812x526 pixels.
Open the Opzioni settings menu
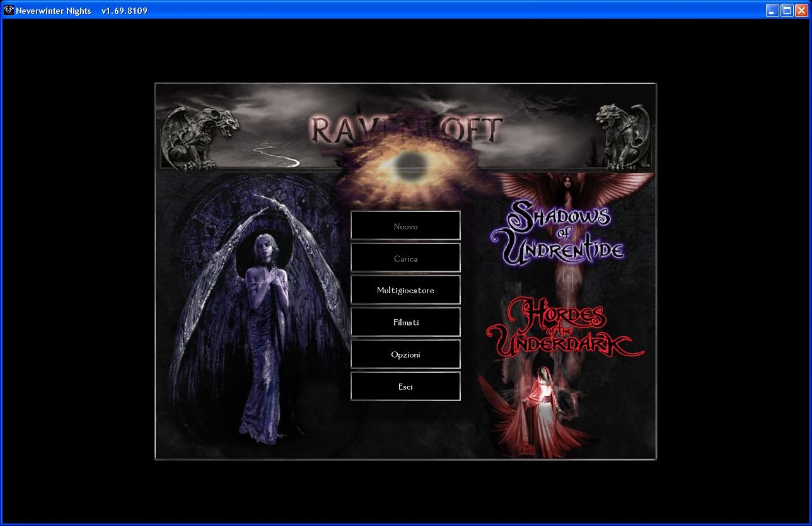click(x=405, y=355)
